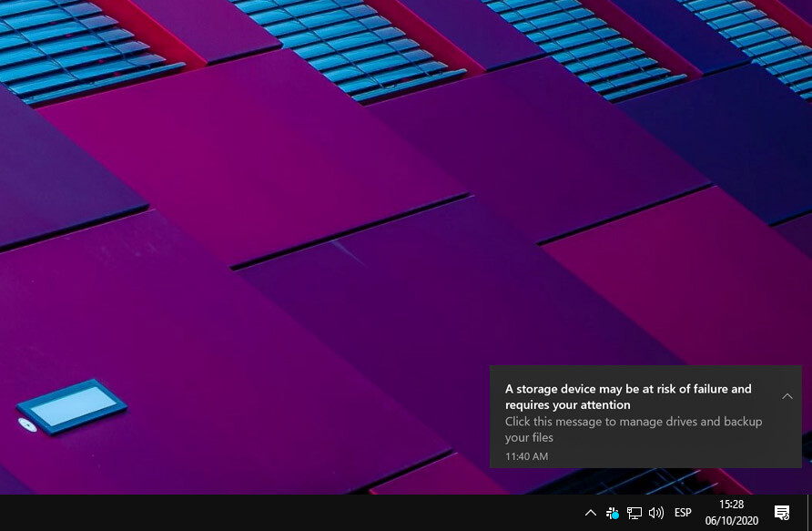Click "your files" in notification body
Image resolution: width=812 pixels, height=531 pixels.
(x=529, y=438)
